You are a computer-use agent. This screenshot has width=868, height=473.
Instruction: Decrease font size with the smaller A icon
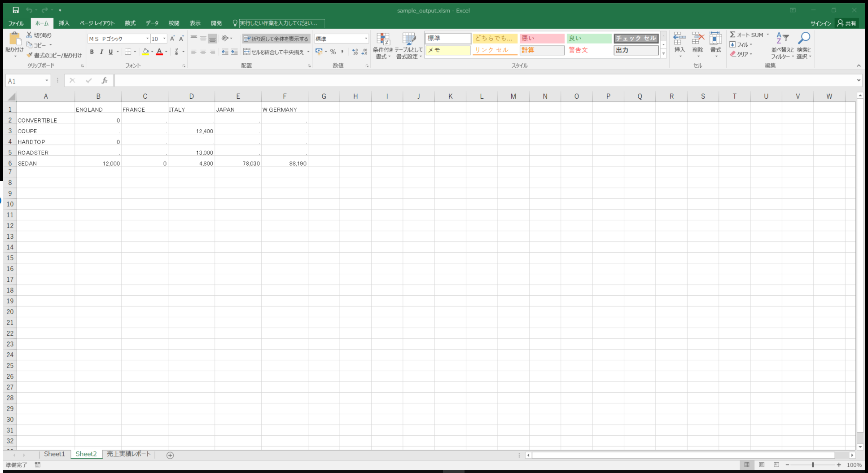tap(181, 39)
